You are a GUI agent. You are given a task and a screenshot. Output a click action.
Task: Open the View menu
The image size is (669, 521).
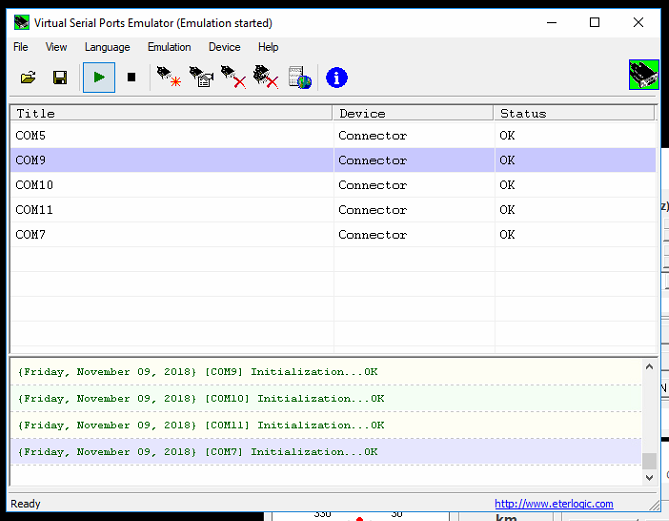coord(56,47)
